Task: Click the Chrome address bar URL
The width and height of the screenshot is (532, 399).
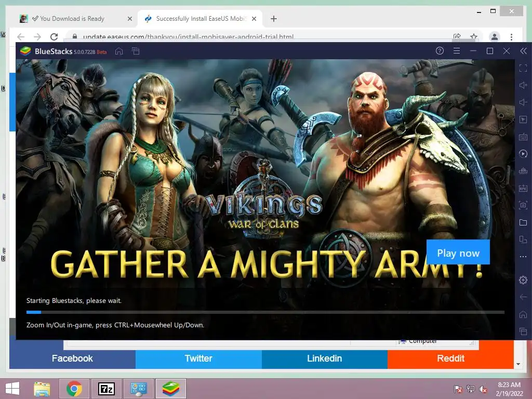Action: pyautogui.click(x=188, y=37)
